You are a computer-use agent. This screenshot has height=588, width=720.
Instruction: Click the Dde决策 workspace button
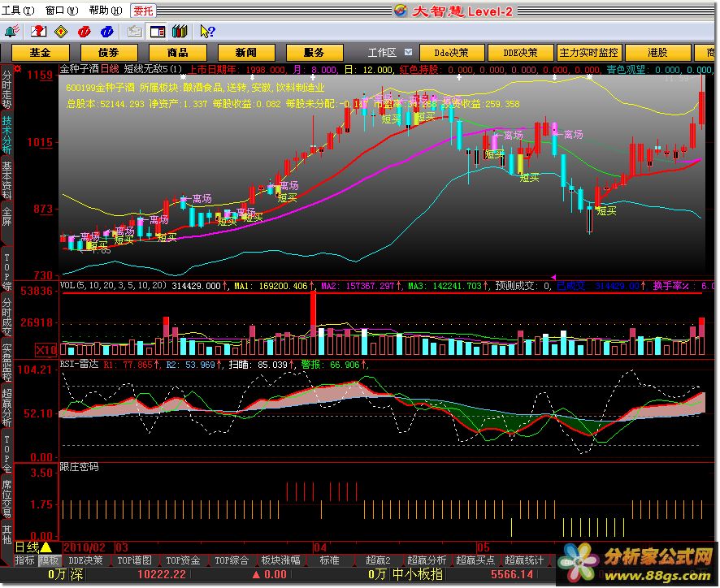452,52
